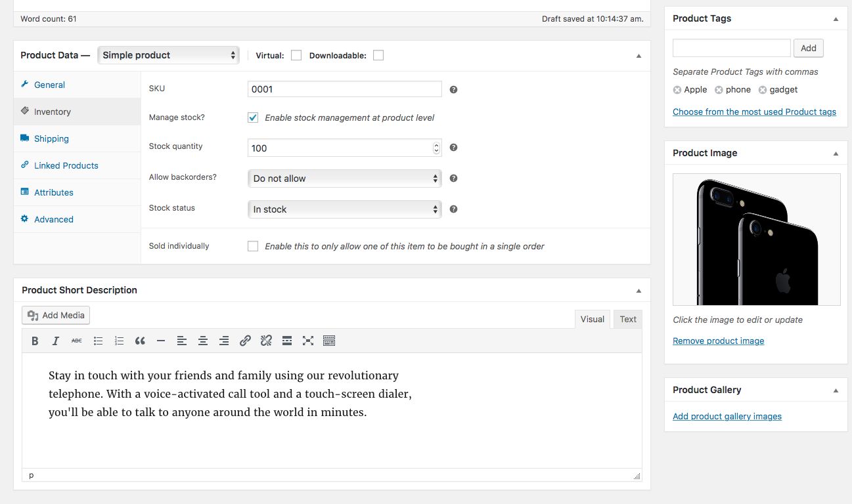Expand the Stock status dropdown
The height and width of the screenshot is (504, 852).
click(x=345, y=209)
